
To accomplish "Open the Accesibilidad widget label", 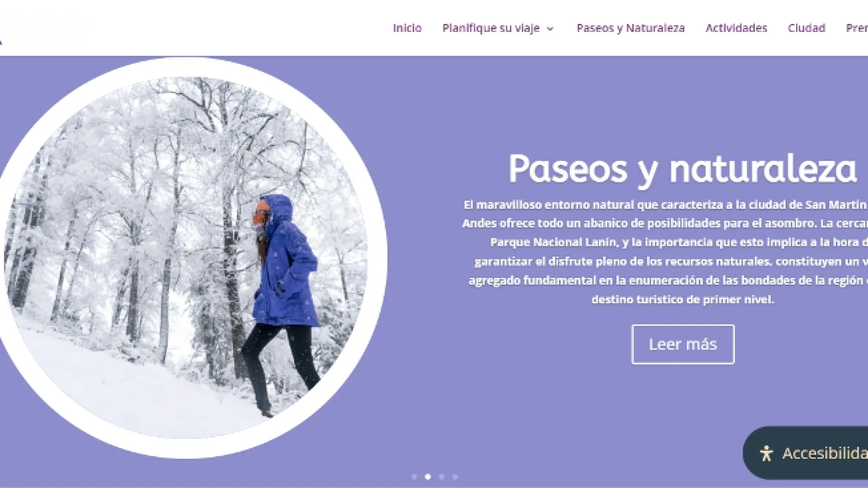I will [x=825, y=453].
